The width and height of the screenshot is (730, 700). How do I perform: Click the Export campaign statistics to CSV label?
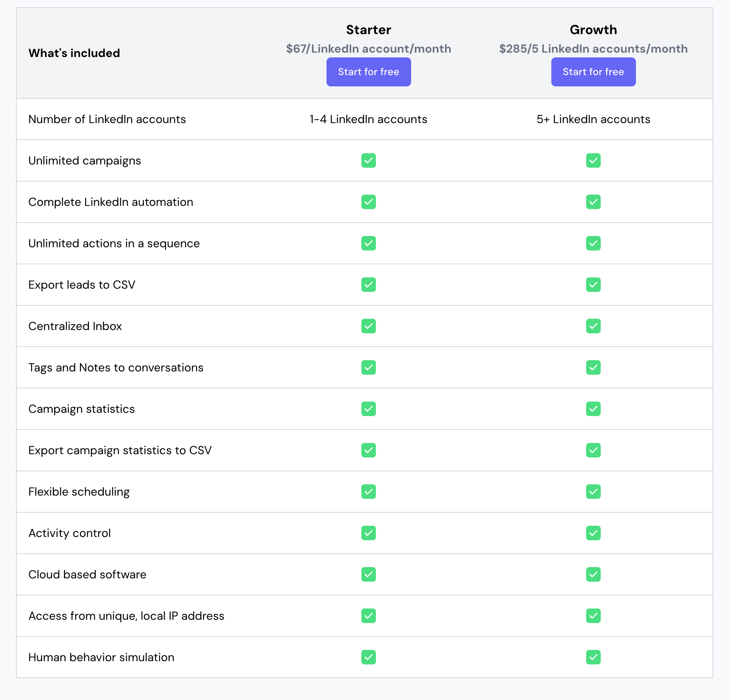[x=120, y=450]
